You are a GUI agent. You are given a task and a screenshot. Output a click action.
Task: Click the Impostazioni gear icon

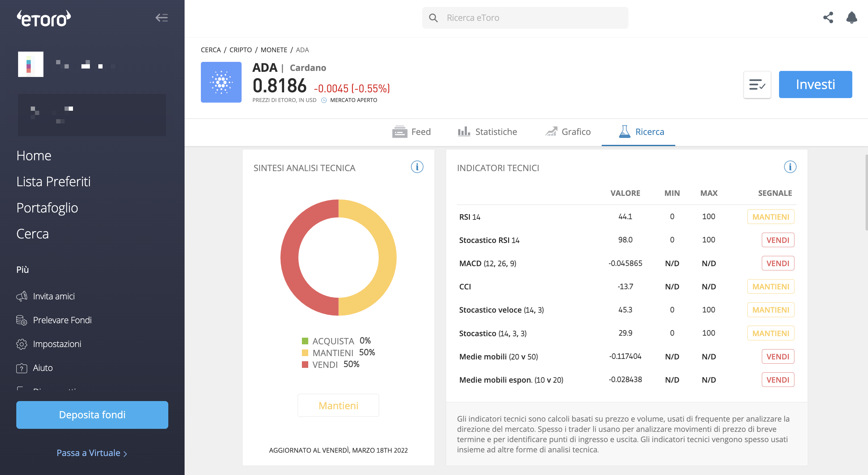pos(22,344)
